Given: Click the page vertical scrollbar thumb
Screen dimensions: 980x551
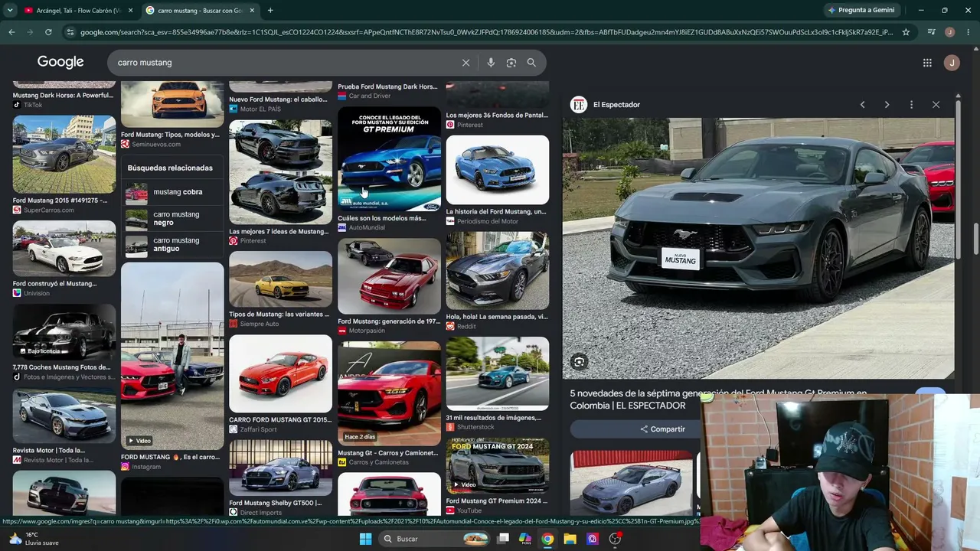Looking at the screenshot, I should (x=976, y=238).
